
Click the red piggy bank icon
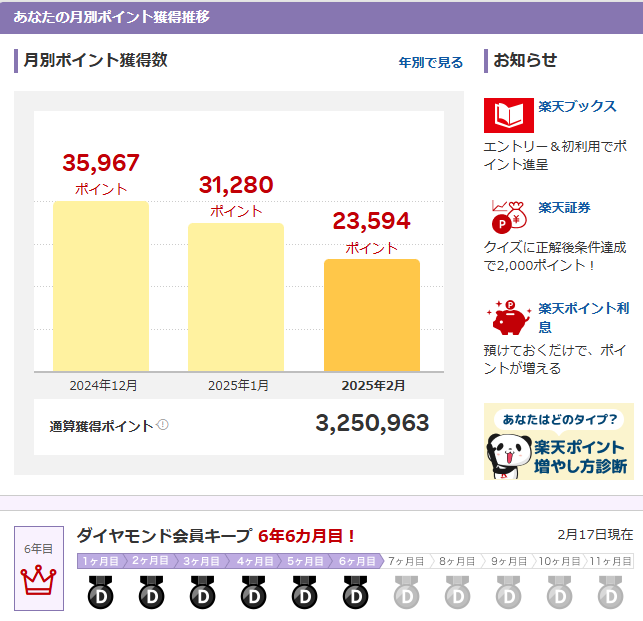click(x=508, y=317)
